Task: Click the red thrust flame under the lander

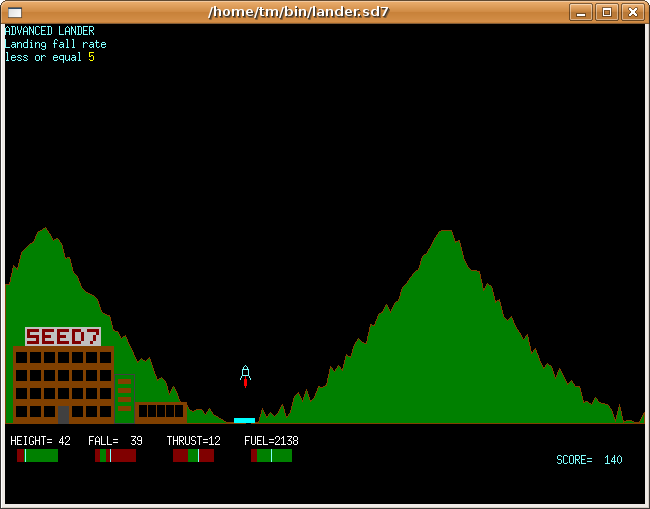Action: tap(245, 383)
